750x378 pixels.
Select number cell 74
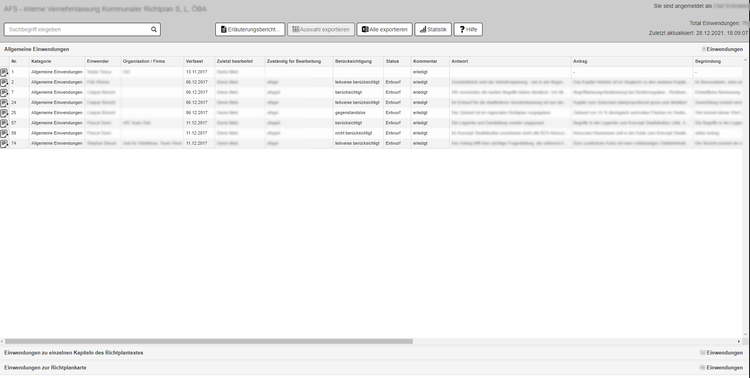coord(14,143)
